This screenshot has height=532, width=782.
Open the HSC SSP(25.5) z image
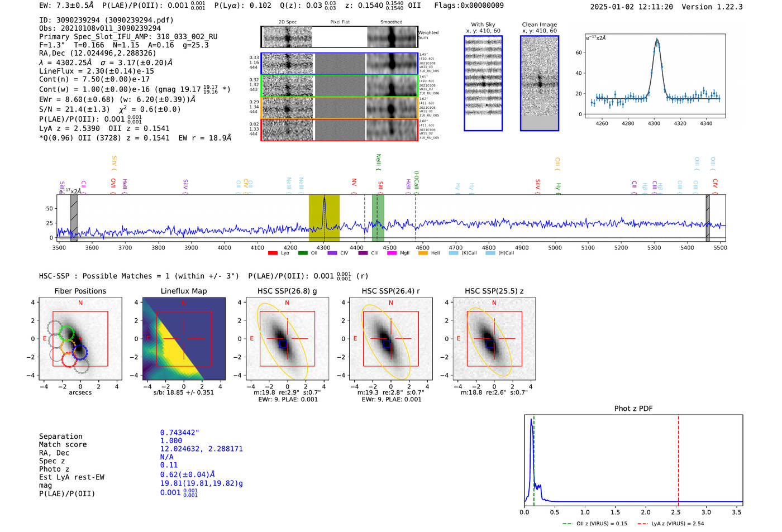(x=494, y=338)
